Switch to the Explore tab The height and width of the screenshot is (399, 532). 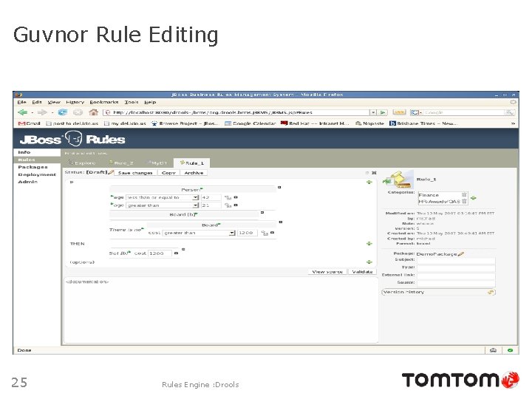click(82, 163)
